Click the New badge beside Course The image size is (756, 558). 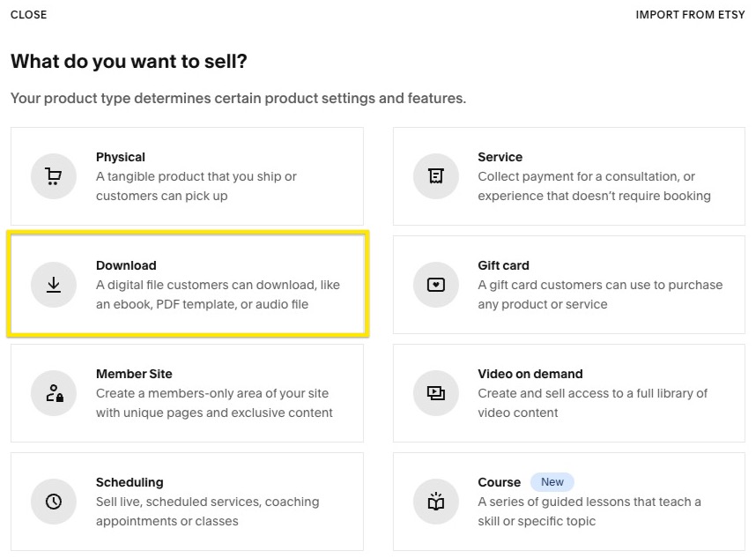pos(552,482)
